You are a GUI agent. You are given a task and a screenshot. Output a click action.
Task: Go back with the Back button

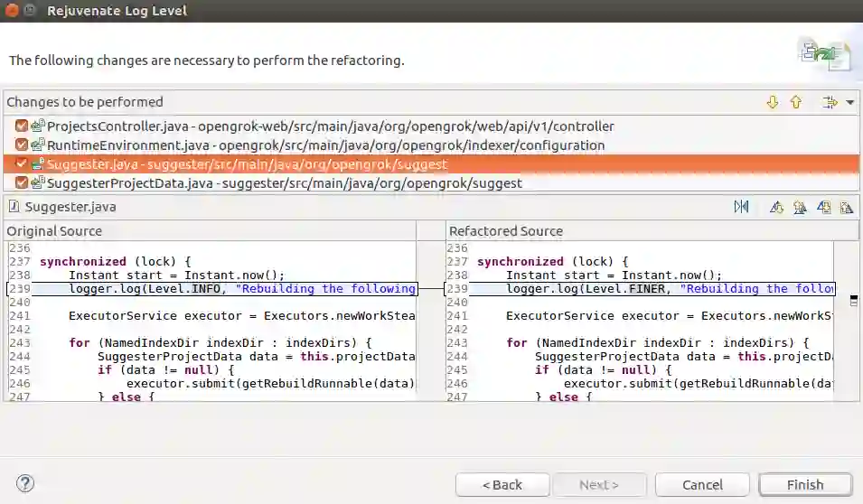point(502,485)
